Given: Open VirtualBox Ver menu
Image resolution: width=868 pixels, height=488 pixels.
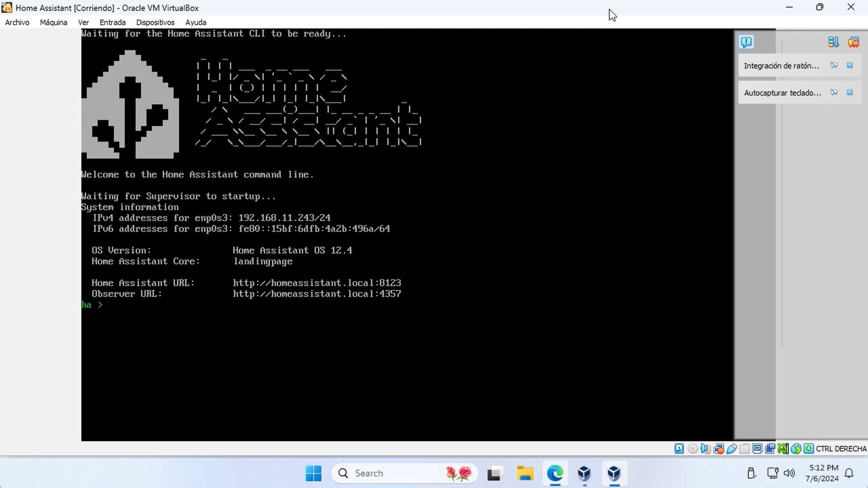Looking at the screenshot, I should [83, 22].
